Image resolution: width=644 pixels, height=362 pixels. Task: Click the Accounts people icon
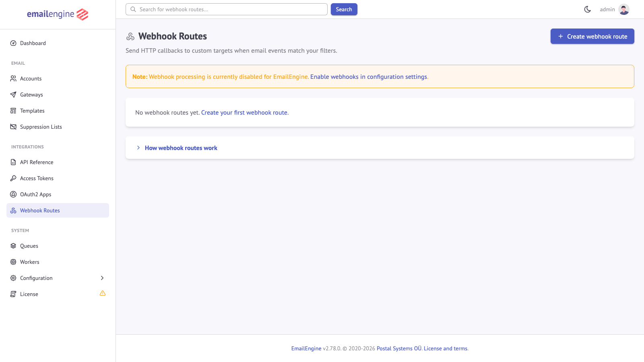pyautogui.click(x=13, y=78)
